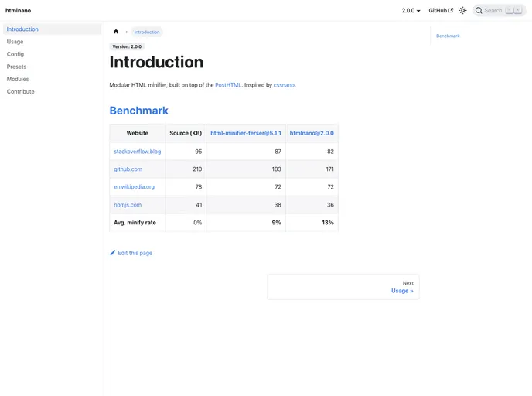Click the 171 cell in github.com row
Screen dimensions: 532x396
pos(312,169)
